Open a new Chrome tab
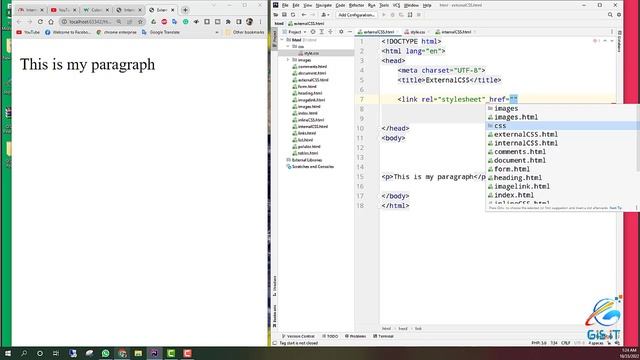The height and width of the screenshot is (360, 640). point(185,10)
